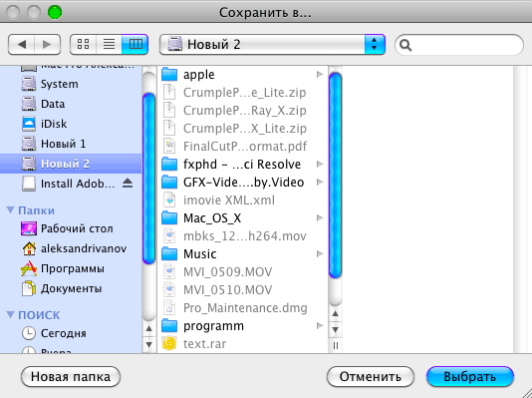Go back with the left arrow button

click(x=21, y=44)
